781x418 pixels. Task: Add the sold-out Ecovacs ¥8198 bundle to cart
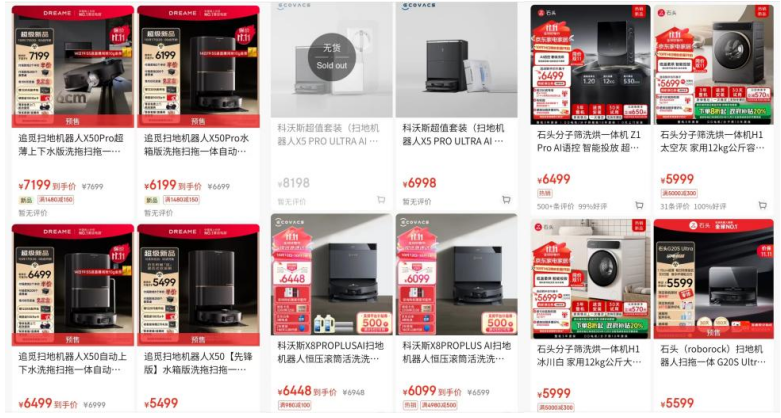[381, 200]
